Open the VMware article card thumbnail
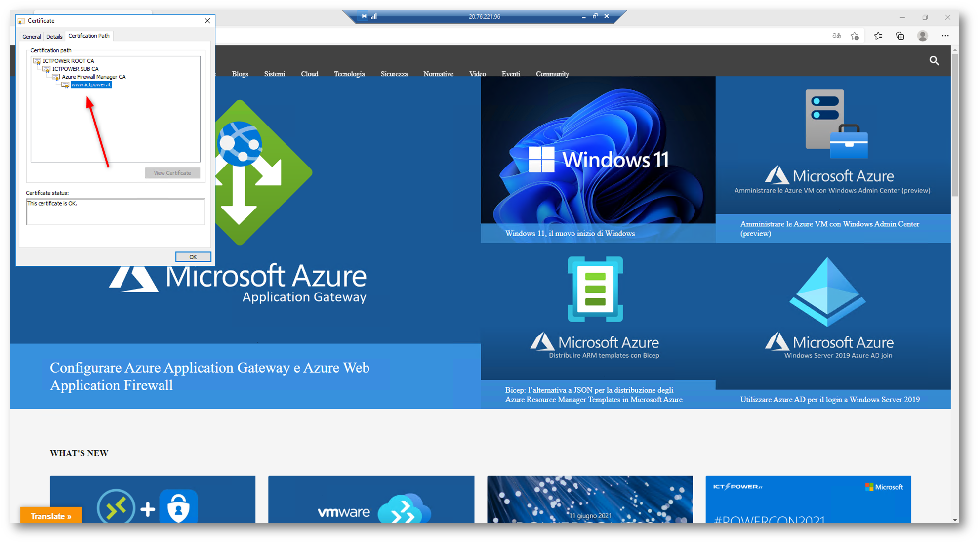This screenshot has width=980, height=544. click(x=371, y=500)
